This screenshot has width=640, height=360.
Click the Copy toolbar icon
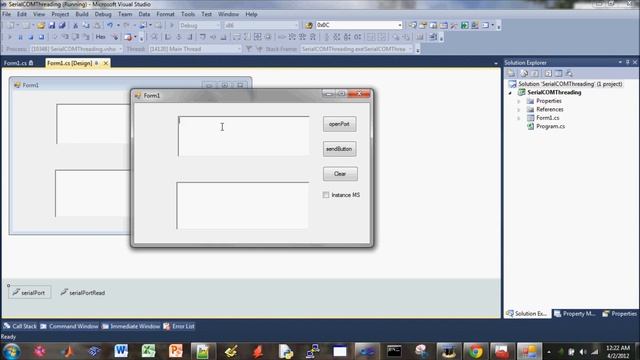click(x=86, y=25)
